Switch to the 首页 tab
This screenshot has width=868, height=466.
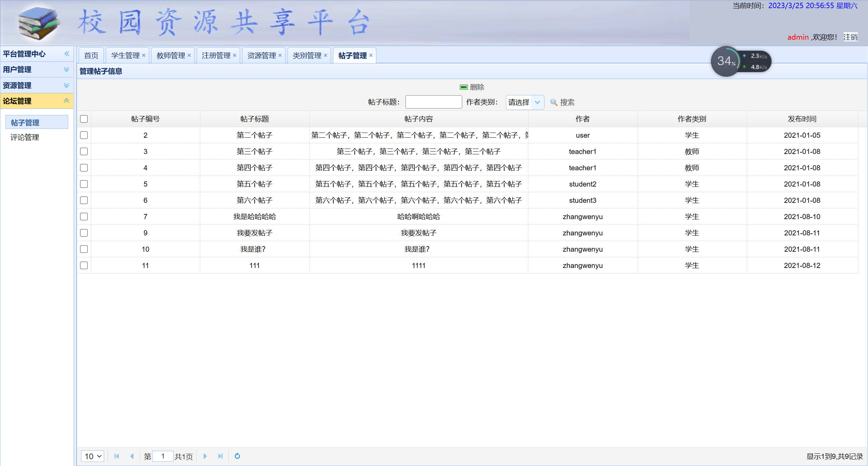(x=91, y=55)
